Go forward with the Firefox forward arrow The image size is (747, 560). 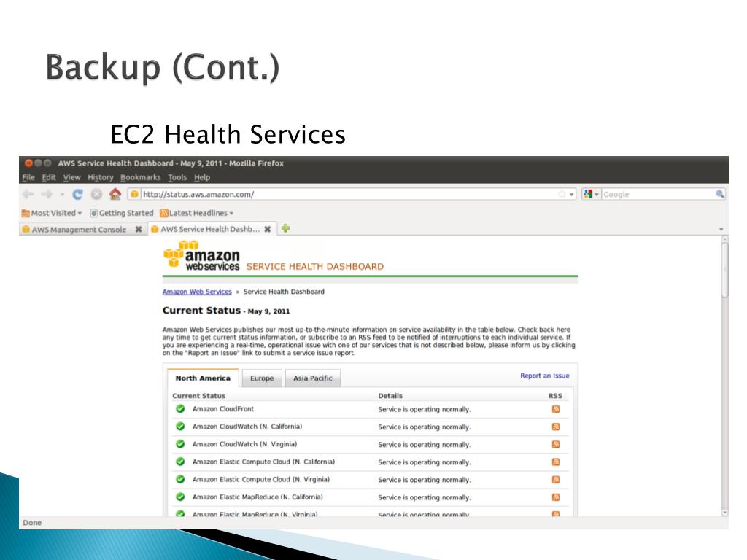coord(47,194)
